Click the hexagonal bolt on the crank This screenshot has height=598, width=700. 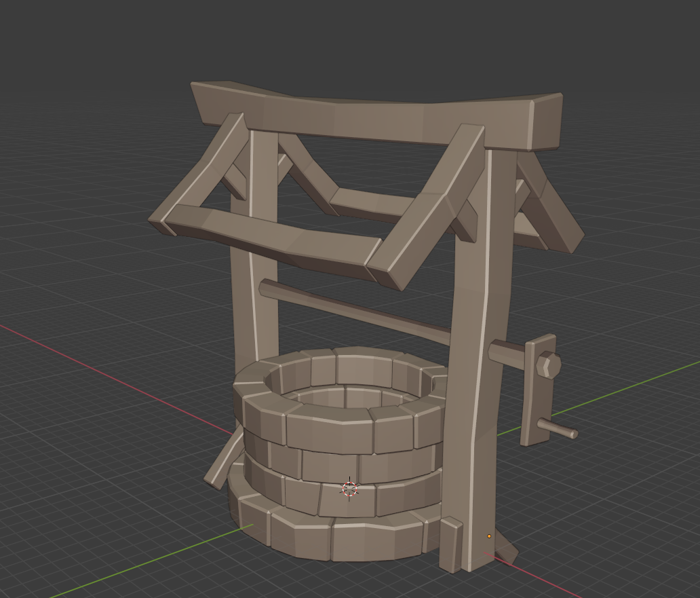click(548, 365)
